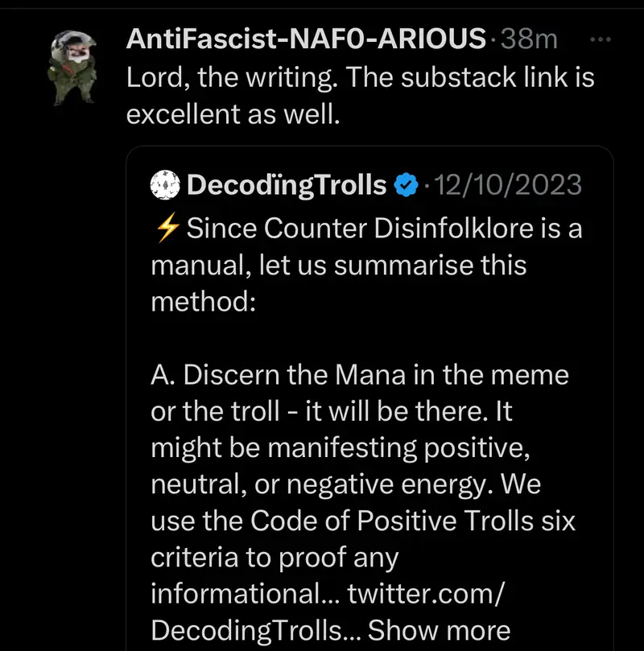
Task: Click the 12/10/2023 quoted post date
Action: pyautogui.click(x=508, y=186)
